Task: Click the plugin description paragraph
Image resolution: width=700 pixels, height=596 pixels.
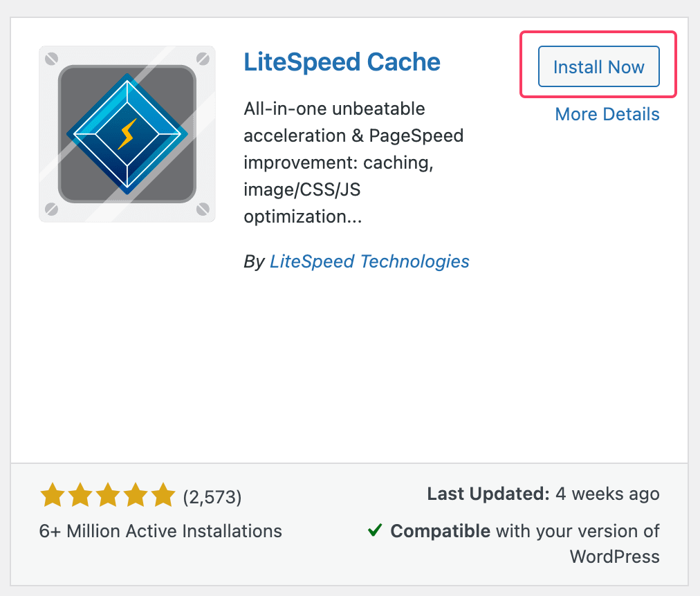Action: pyautogui.click(x=353, y=162)
